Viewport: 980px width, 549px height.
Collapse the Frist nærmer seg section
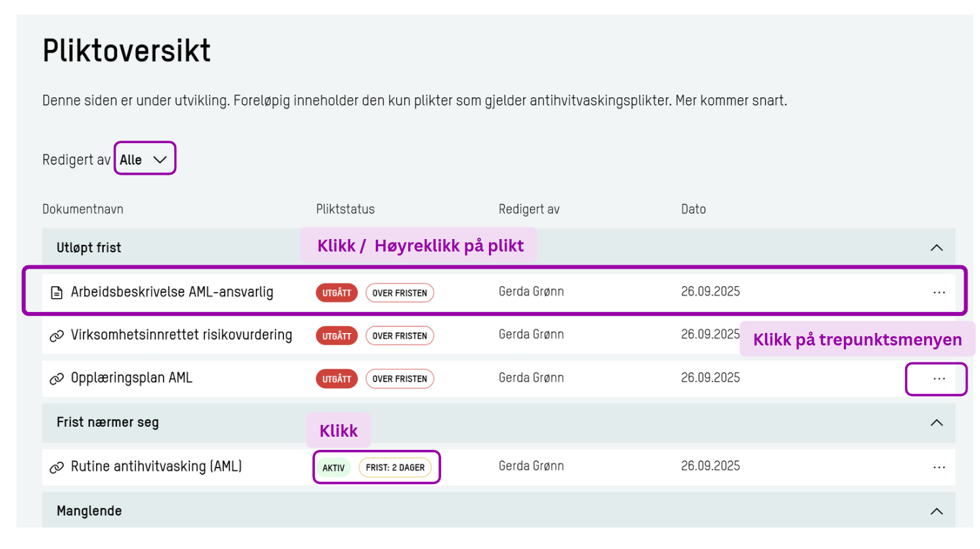937,423
